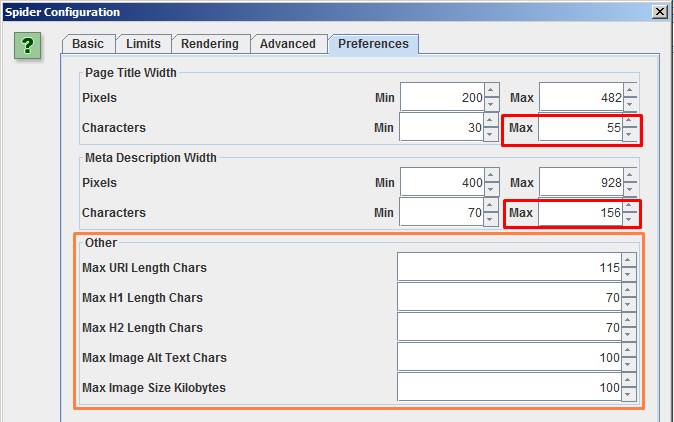Decrease Page Title Pixels Min value
This screenshot has height=422, width=674.
click(492, 104)
